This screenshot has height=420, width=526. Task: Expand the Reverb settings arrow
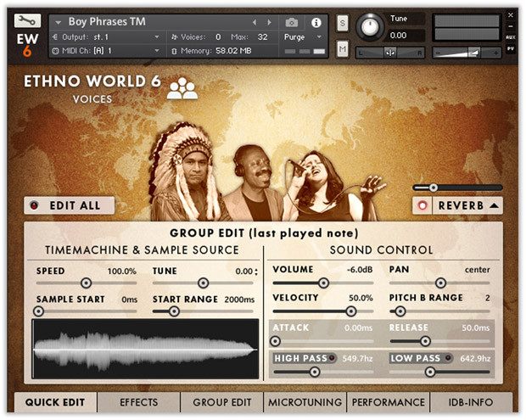(494, 205)
